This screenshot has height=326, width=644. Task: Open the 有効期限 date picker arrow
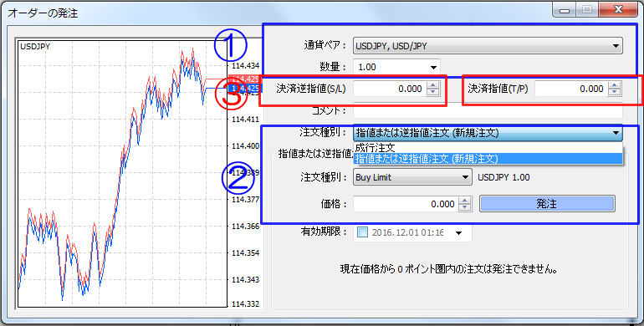click(x=459, y=233)
